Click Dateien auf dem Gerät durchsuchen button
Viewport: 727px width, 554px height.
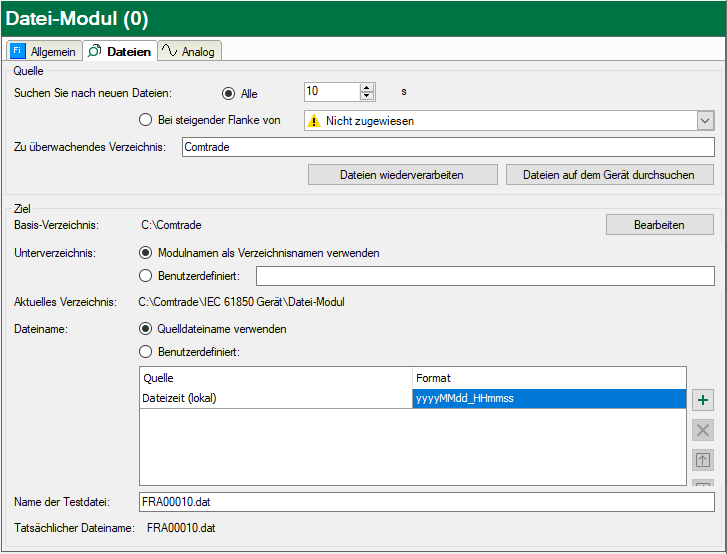[x=610, y=175]
